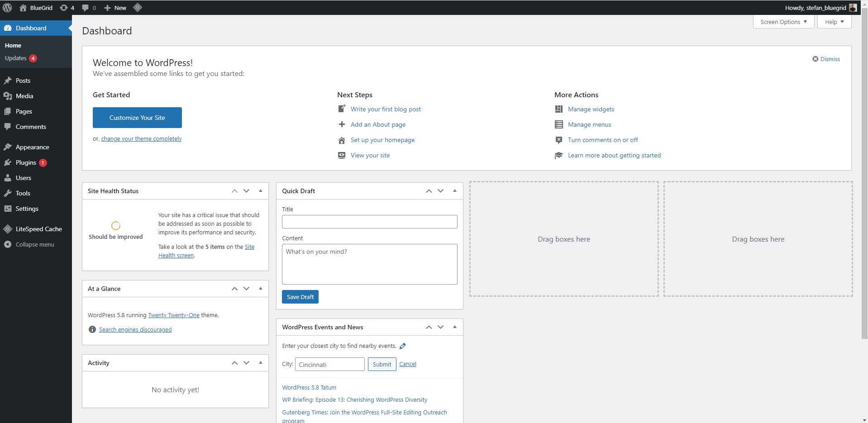868x423 pixels.
Task: Click the Dismiss X circle icon
Action: tap(816, 59)
